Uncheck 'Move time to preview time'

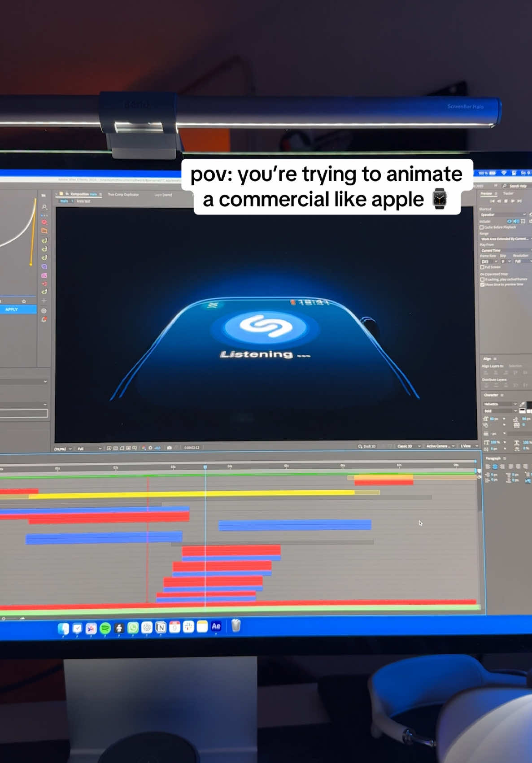pyautogui.click(x=482, y=284)
